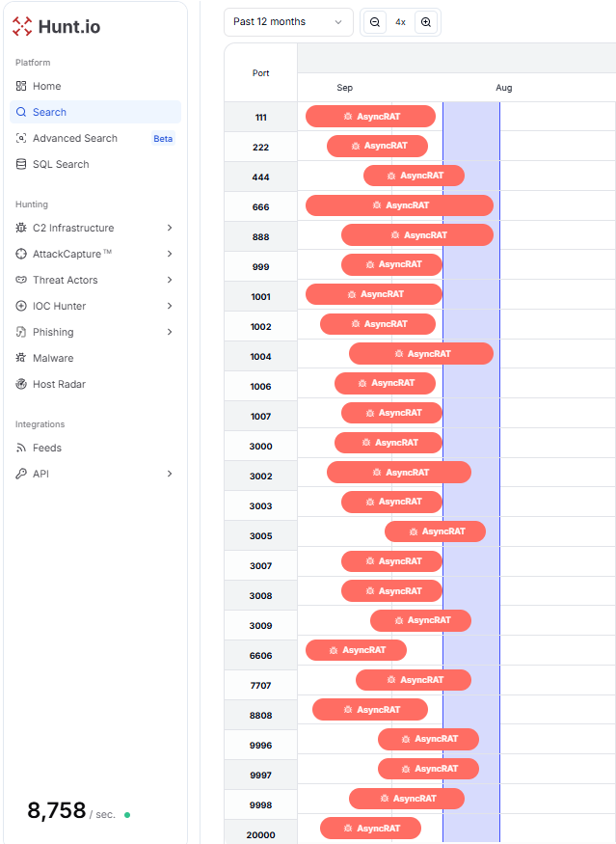Select the Search menu item
Screen dimensions: 616x844
[95, 112]
